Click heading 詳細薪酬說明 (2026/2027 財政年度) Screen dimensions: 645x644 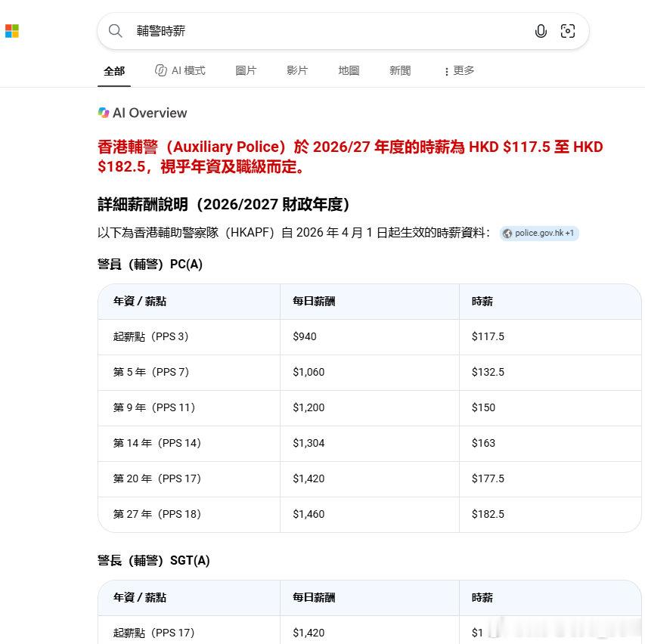click(x=223, y=204)
